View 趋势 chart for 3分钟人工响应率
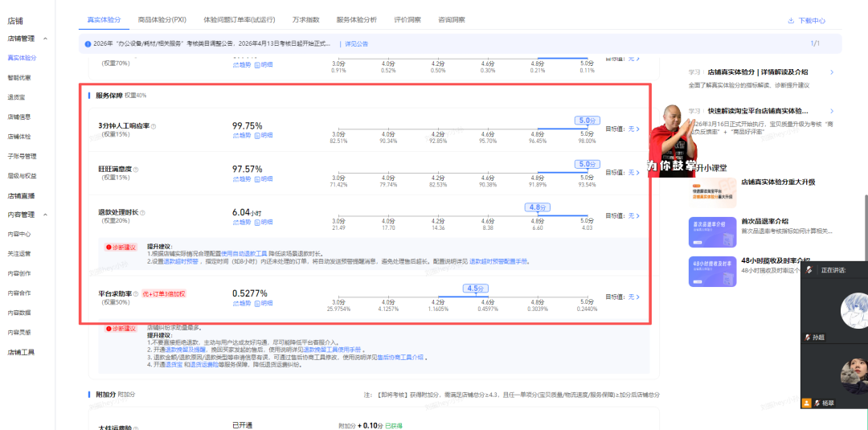The height and width of the screenshot is (430, 868). [242, 135]
